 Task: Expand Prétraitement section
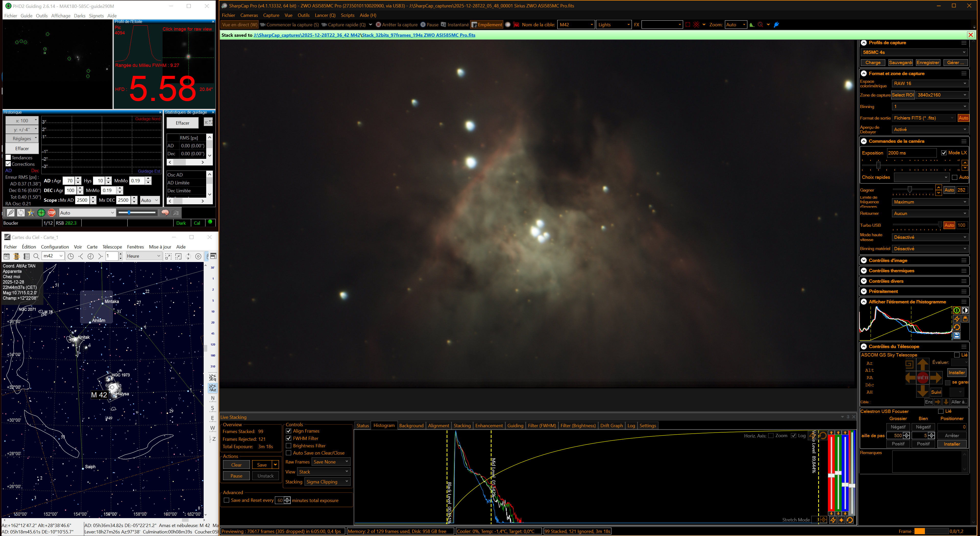point(864,291)
